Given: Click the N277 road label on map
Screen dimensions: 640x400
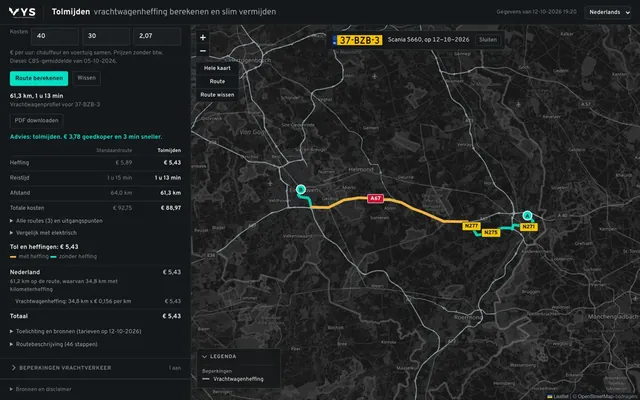Looking at the screenshot, I should (471, 226).
